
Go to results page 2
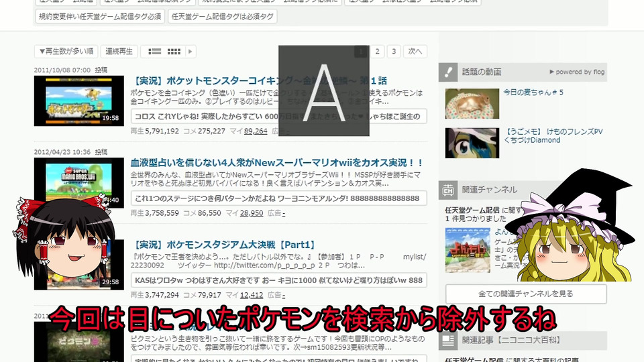pyautogui.click(x=378, y=52)
